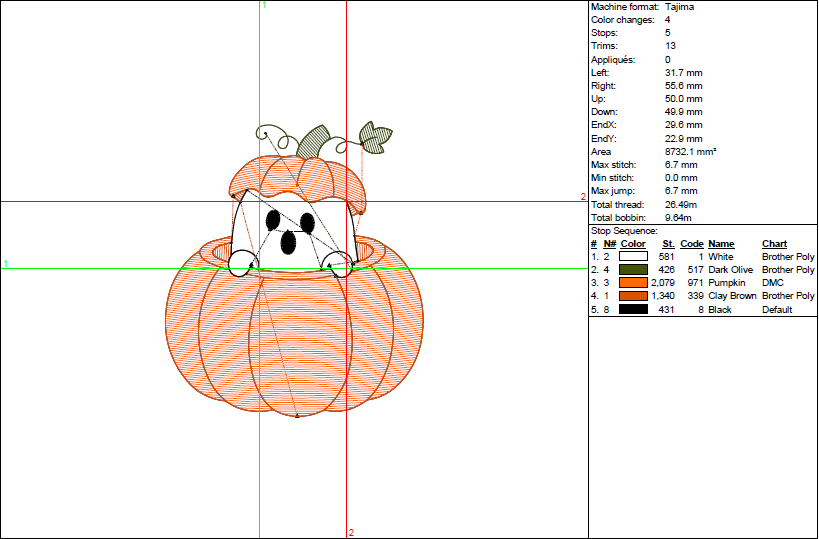This screenshot has height=539, width=819.
Task: Click the '55.6 mm' Right value
Action: (683, 86)
